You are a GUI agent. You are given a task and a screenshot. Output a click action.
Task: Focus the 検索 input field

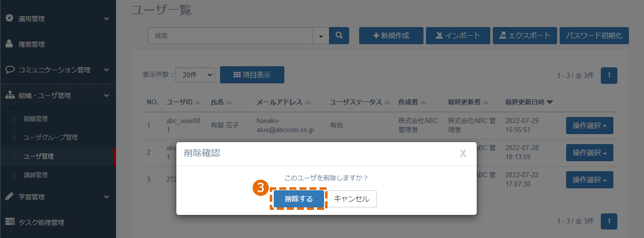pos(231,36)
